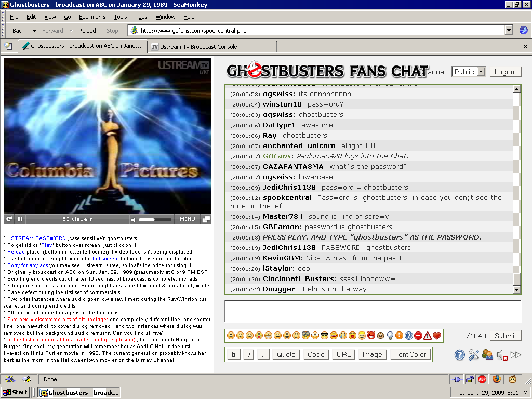This screenshot has height=399, width=532.
Task: Pause the Ustream video playback
Action: click(x=20, y=219)
